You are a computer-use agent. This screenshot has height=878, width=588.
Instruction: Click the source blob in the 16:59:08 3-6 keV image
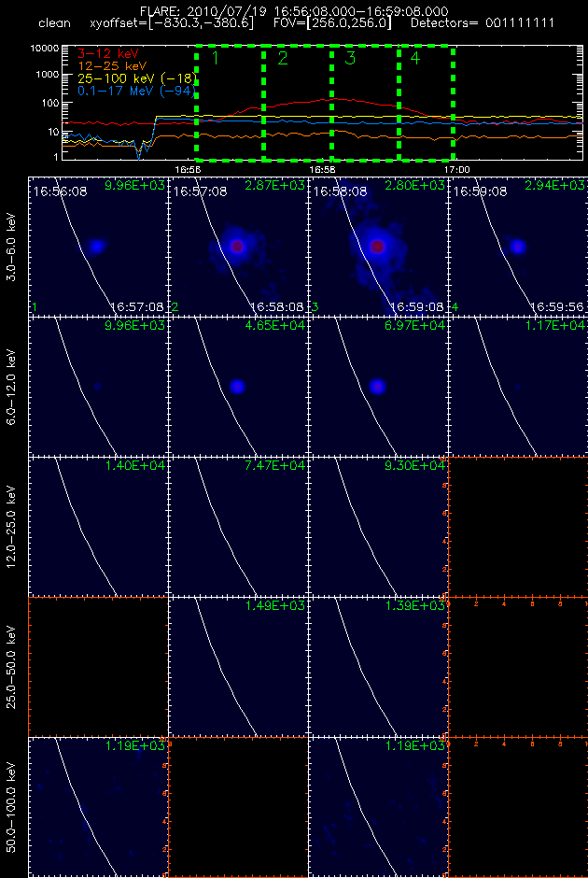(x=517, y=246)
